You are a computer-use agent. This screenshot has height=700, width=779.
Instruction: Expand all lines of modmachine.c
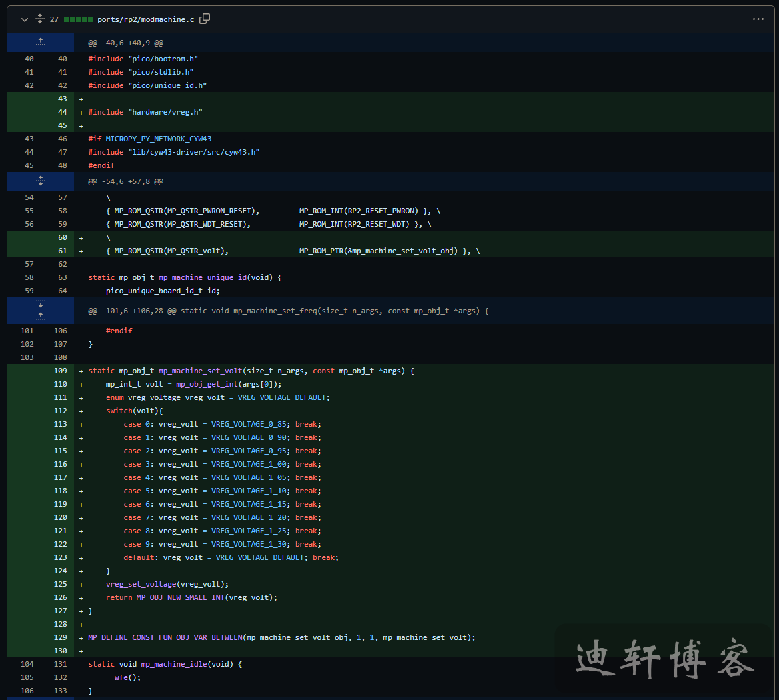39,19
